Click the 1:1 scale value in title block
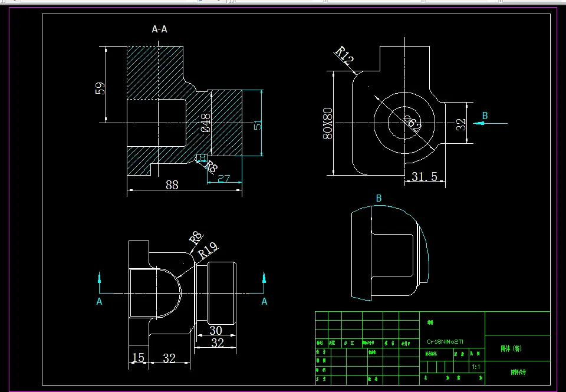 pyautogui.click(x=476, y=367)
